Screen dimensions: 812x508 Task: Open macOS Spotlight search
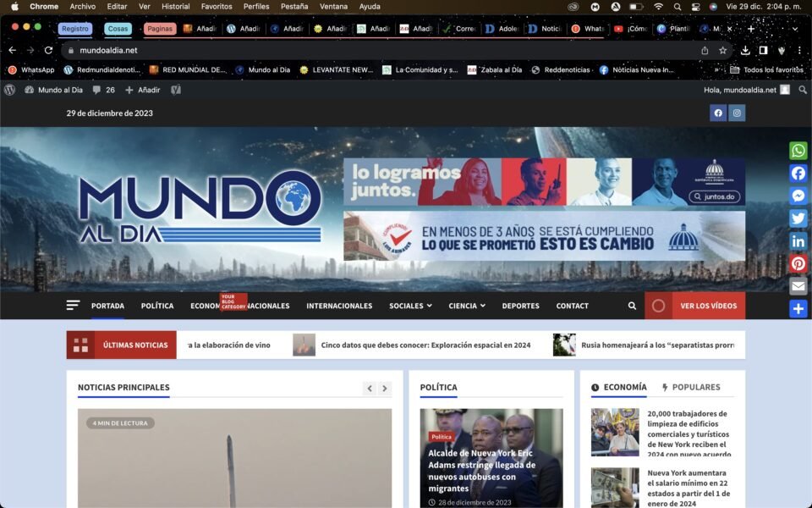pos(677,7)
